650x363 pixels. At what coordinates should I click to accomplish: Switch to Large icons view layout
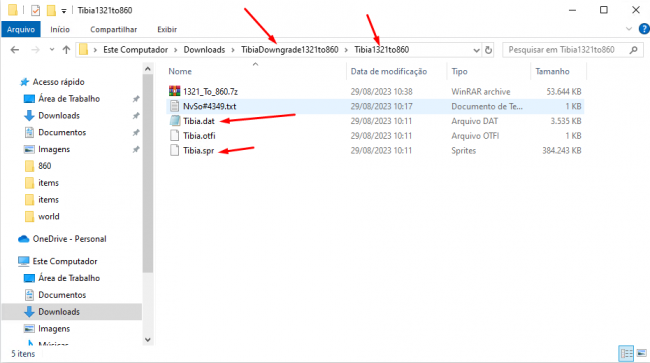642,353
